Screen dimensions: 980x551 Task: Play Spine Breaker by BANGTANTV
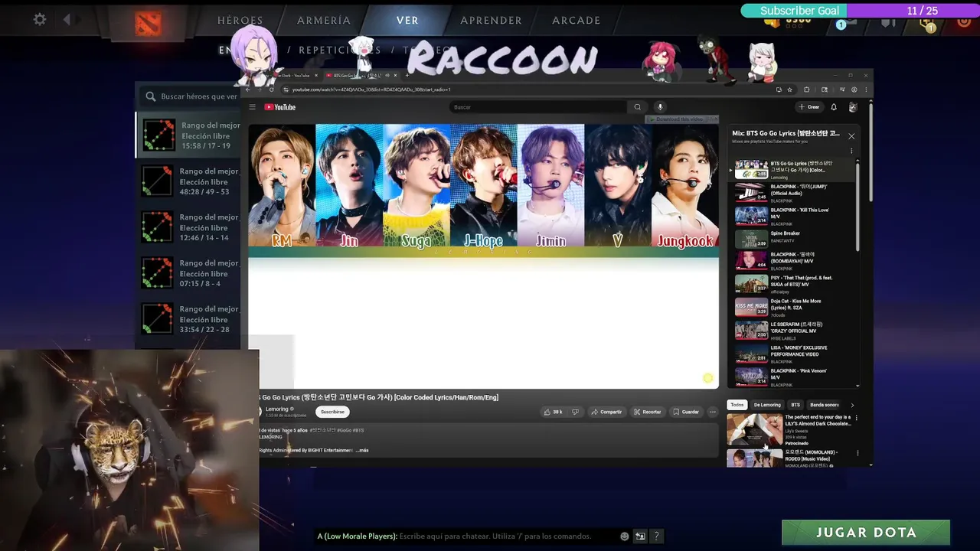[793, 239]
